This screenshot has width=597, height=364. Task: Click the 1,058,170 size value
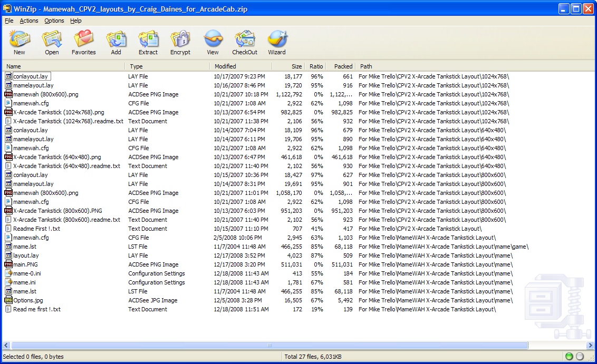pyautogui.click(x=289, y=193)
